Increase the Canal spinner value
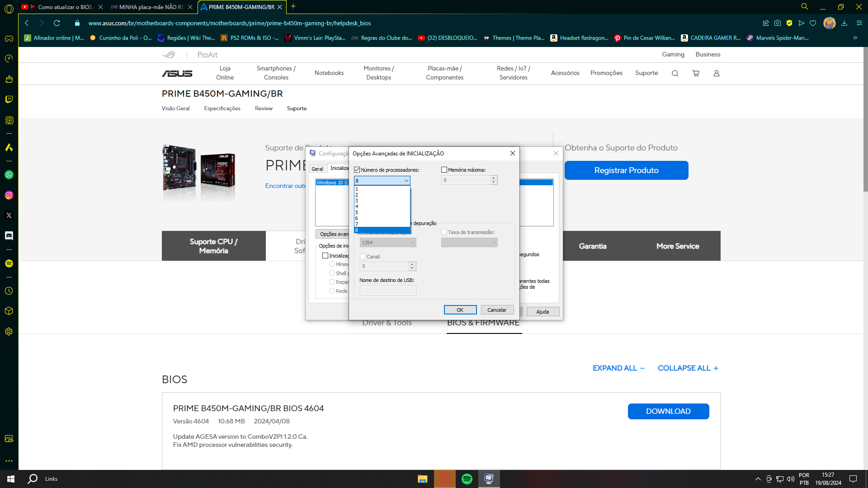This screenshot has height=488, width=868. (x=412, y=264)
